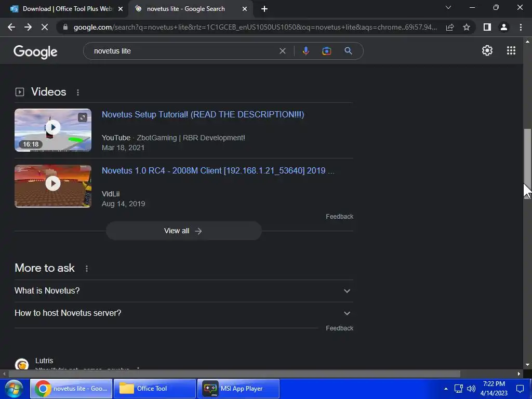Open More to ask options menu
The image size is (532, 399).
click(87, 269)
